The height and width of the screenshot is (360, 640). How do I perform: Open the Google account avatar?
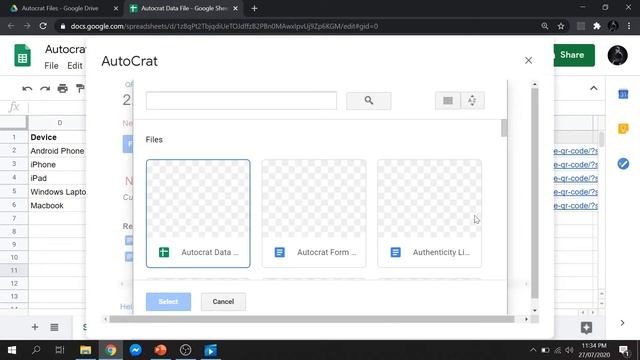click(x=617, y=55)
